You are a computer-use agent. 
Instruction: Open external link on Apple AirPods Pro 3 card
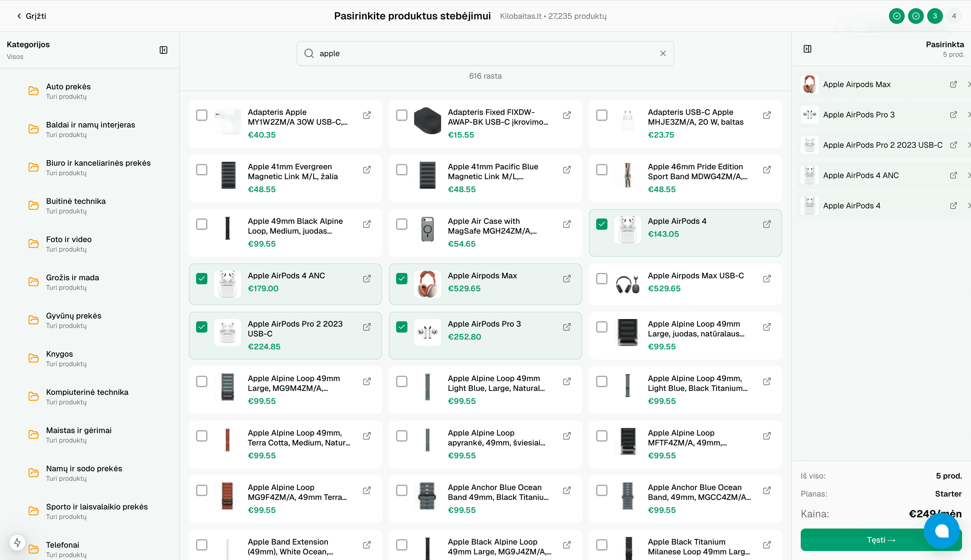tap(567, 327)
